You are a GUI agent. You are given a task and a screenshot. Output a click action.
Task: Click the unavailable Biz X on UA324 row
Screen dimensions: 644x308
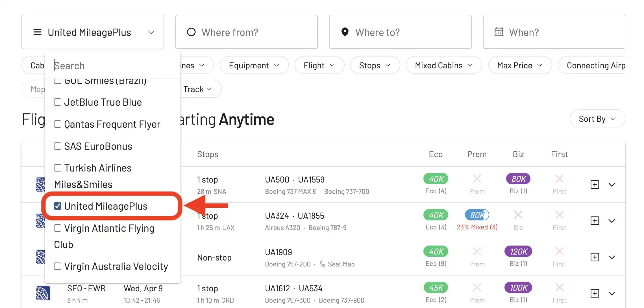click(x=518, y=215)
